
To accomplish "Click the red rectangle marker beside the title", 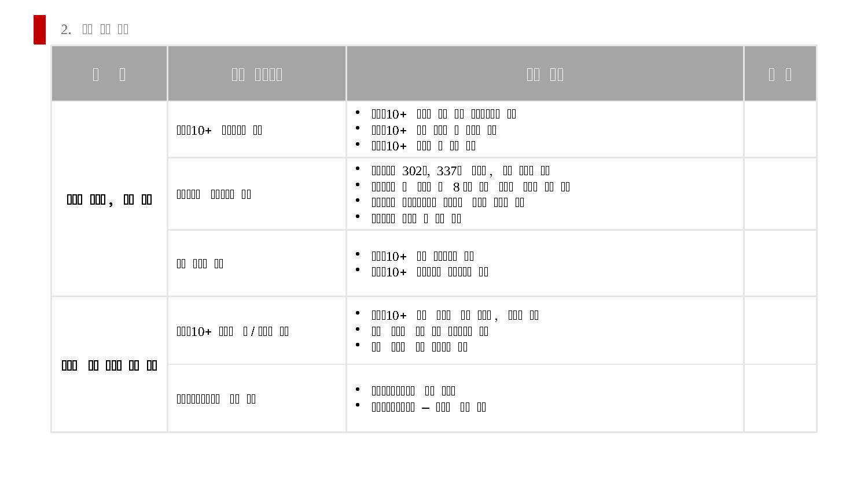I will pos(39,29).
